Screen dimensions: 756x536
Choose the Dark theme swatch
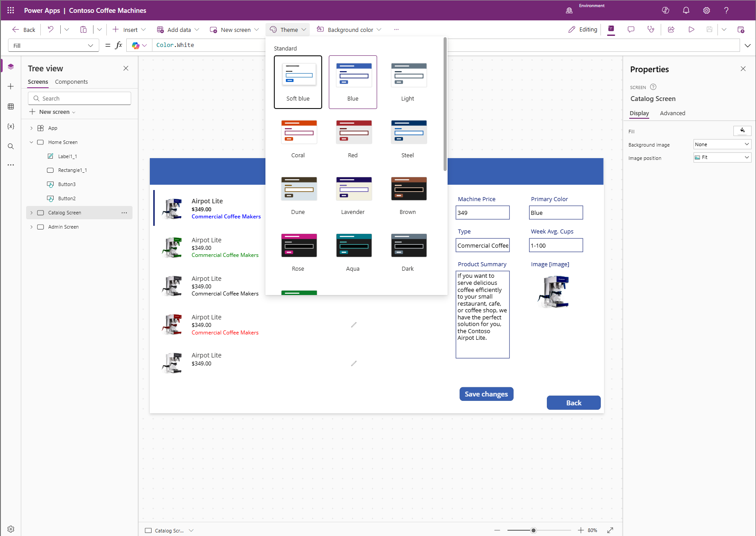(x=408, y=252)
